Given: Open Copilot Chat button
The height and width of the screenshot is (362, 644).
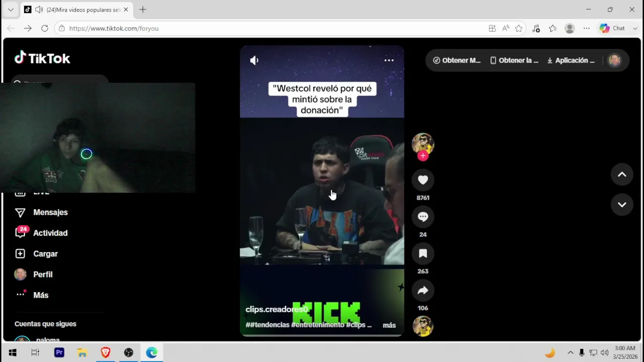Looking at the screenshot, I should click(612, 28).
